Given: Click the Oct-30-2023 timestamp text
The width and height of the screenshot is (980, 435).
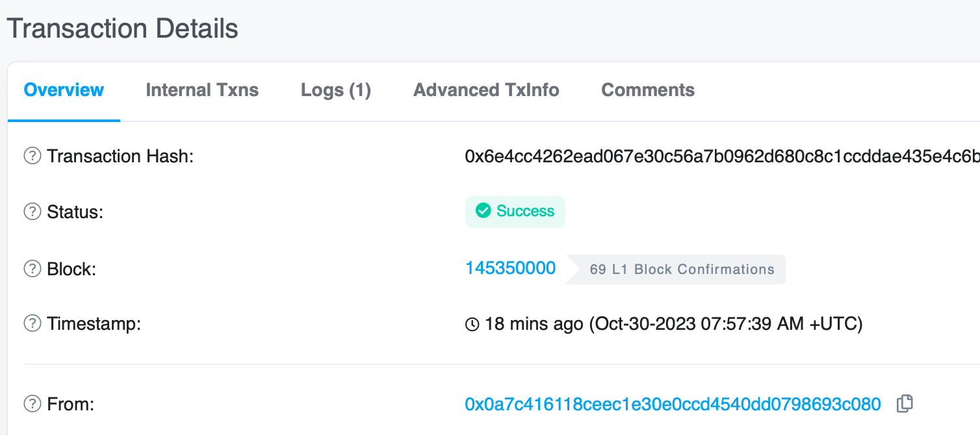Looking at the screenshot, I should (726, 324).
